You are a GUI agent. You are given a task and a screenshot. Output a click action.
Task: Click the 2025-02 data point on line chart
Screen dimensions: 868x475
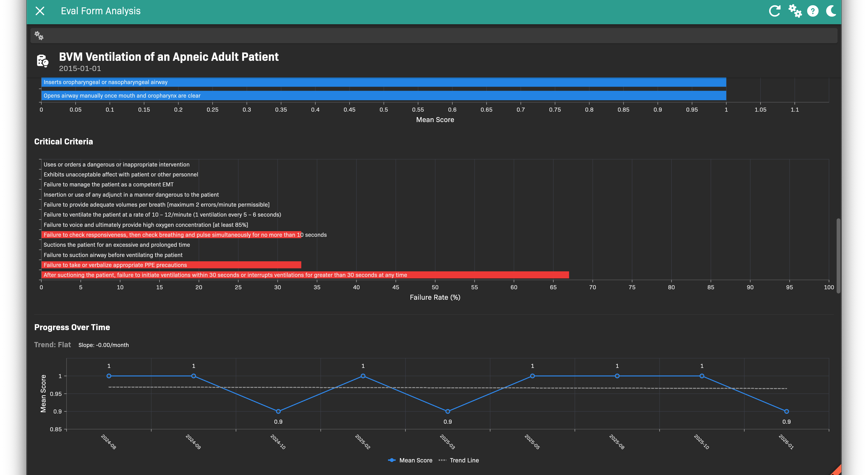(363, 376)
